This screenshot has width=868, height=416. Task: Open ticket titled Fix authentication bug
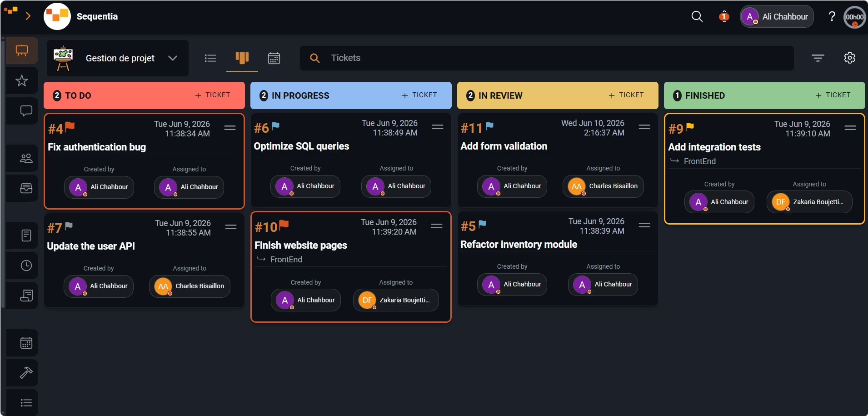97,147
